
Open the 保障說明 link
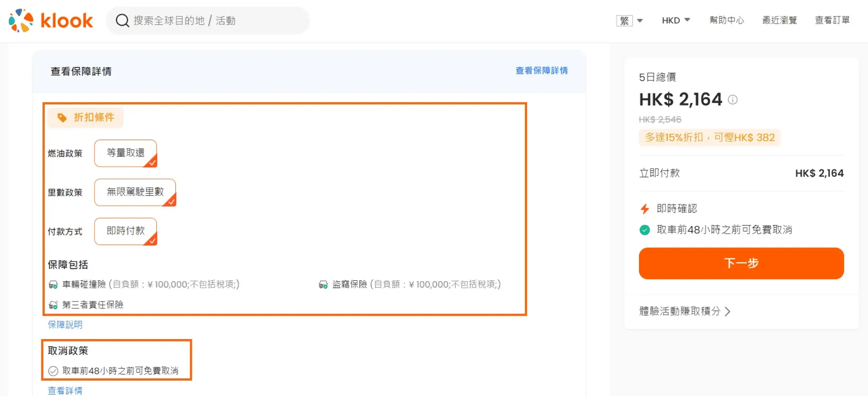point(65,325)
